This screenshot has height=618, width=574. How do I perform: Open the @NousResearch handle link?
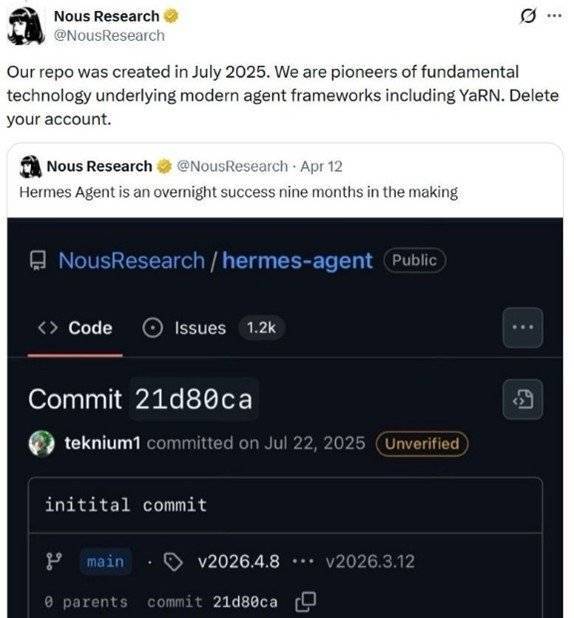[109, 35]
